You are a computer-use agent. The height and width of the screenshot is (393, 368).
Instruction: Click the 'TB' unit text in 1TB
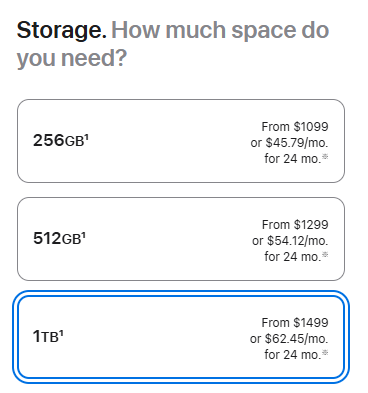pos(50,337)
